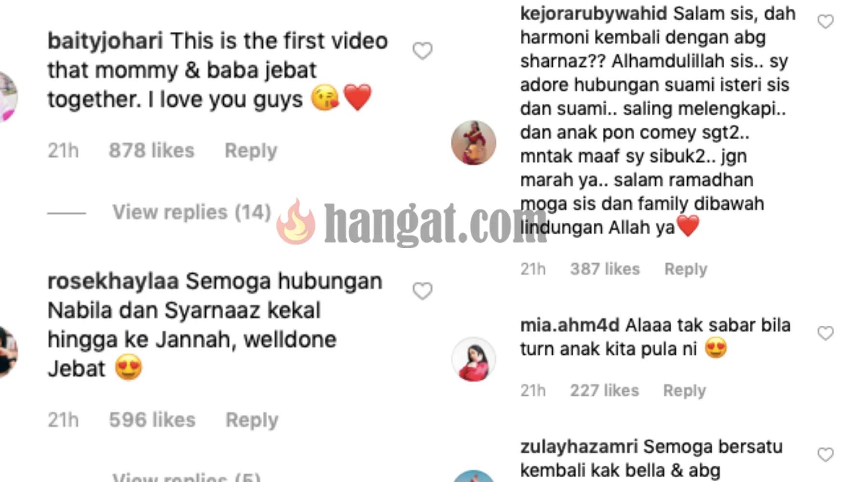Expand View replies (14) under baityjohari

pos(192,212)
